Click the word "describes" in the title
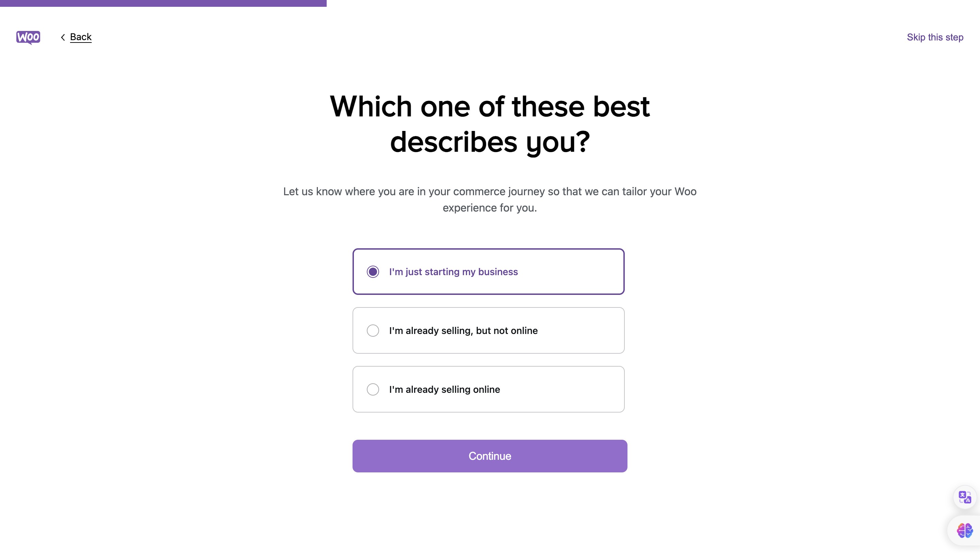Viewport: 980px width, 553px height. [454, 142]
